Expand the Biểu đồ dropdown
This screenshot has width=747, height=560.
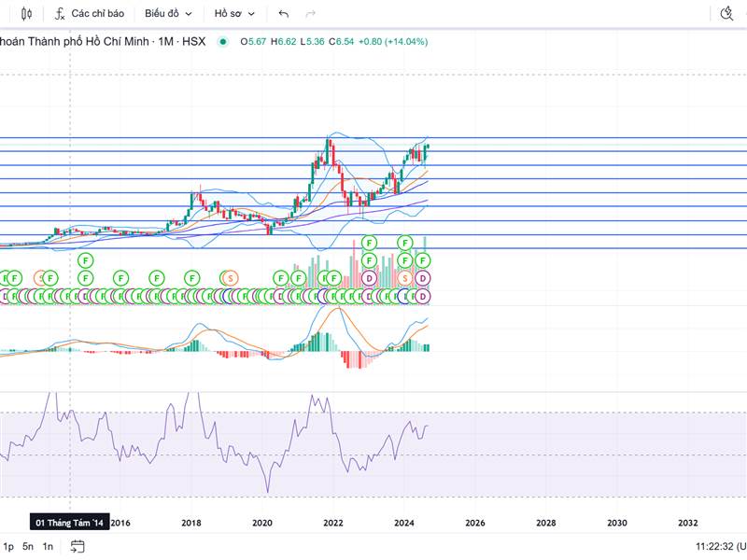168,14
